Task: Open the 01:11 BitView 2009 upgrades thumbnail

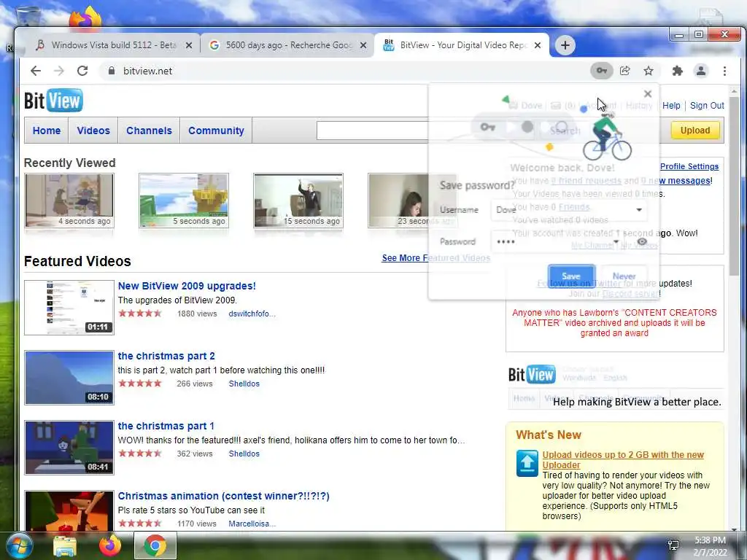Action: pos(69,308)
